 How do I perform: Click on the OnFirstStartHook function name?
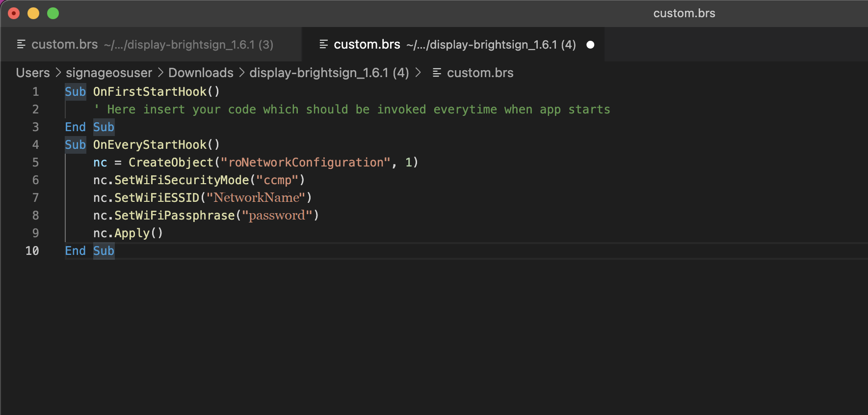(x=150, y=92)
